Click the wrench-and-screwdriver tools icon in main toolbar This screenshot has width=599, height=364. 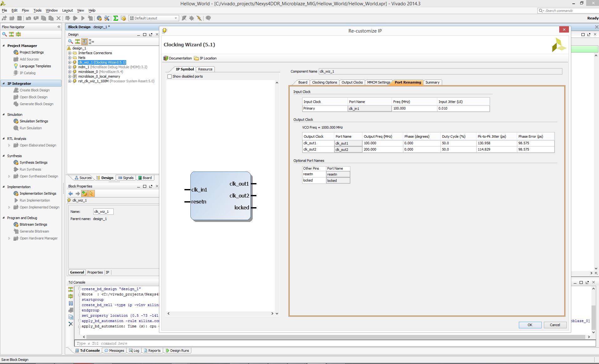[107, 18]
